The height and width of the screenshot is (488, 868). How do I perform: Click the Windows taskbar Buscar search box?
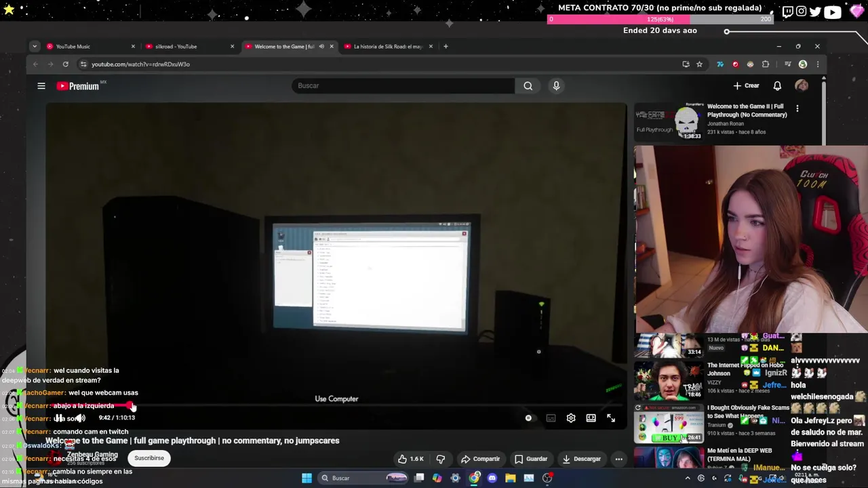[x=363, y=478]
